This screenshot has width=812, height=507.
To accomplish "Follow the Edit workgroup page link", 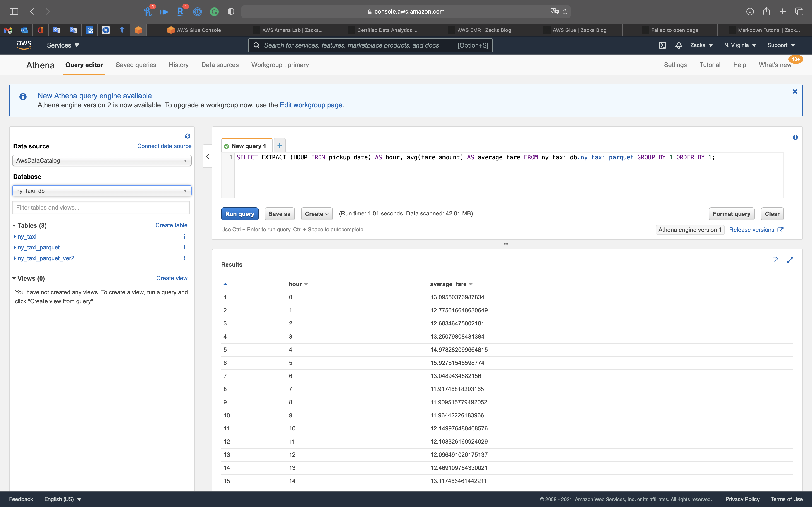I will pos(311,105).
